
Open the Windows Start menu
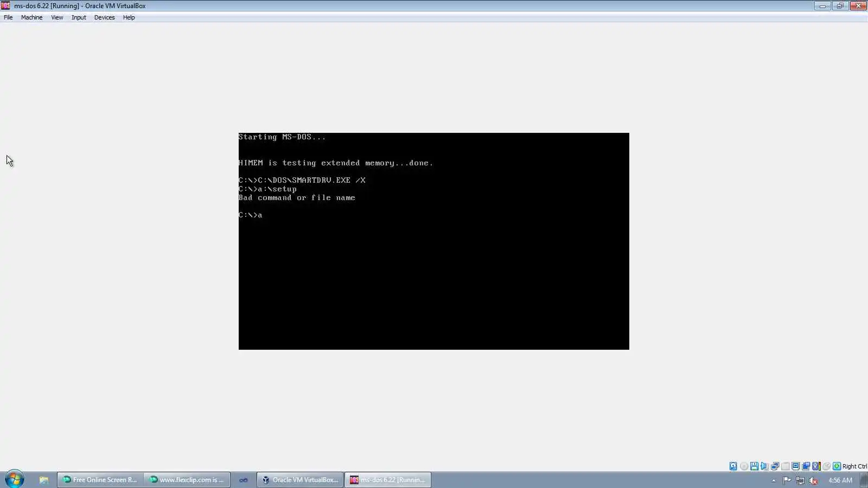click(14, 479)
